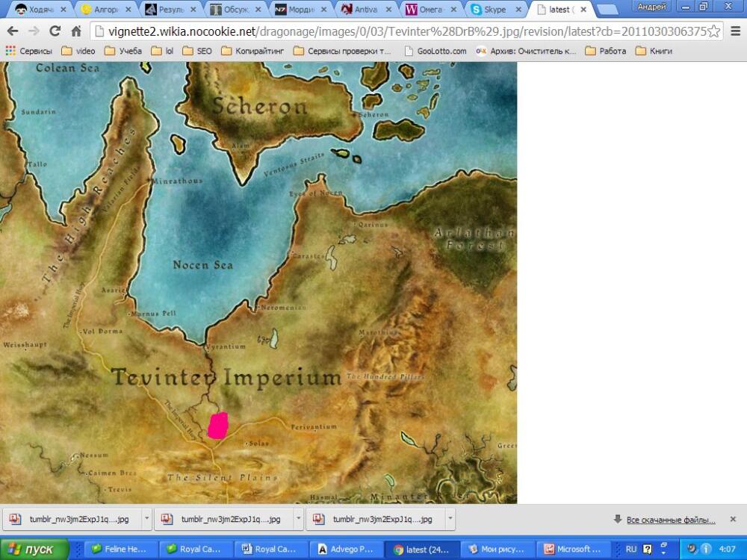747x560 pixels.
Task: Click the browser forward arrow
Action: 34,31
